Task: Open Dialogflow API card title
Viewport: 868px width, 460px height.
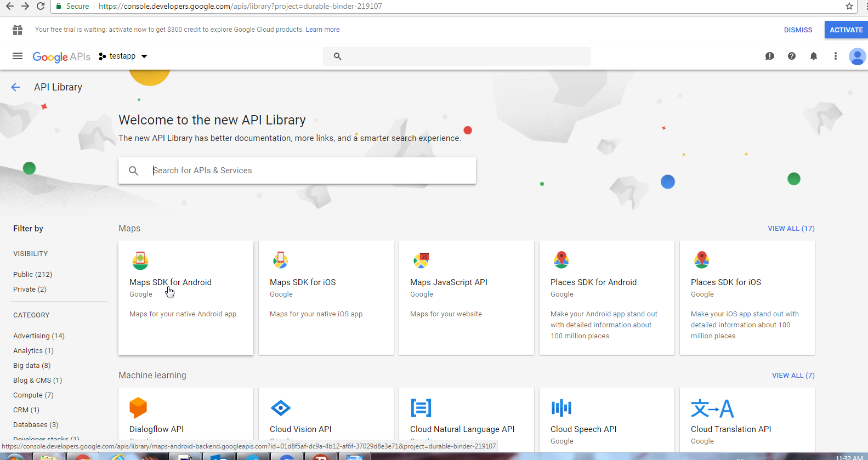Action: [x=156, y=429]
